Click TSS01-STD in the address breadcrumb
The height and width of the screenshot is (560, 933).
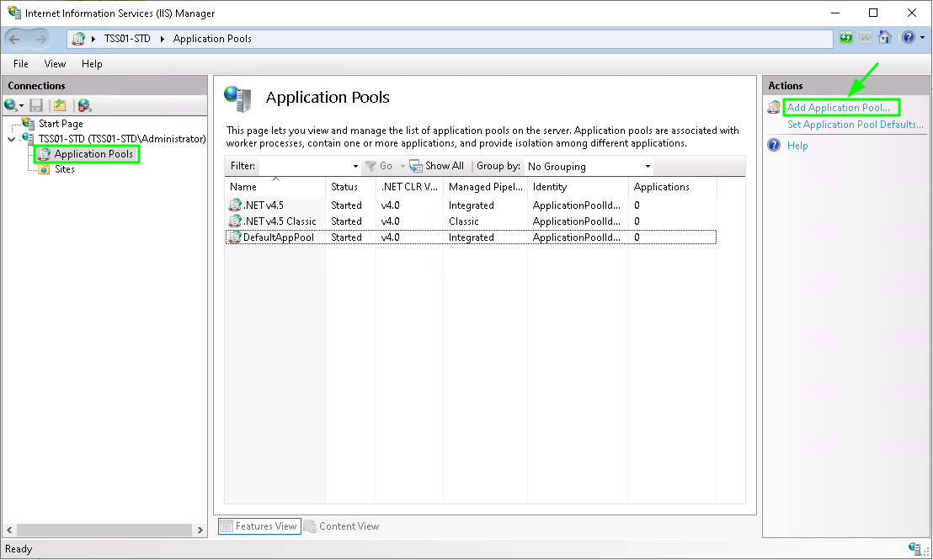pos(127,39)
